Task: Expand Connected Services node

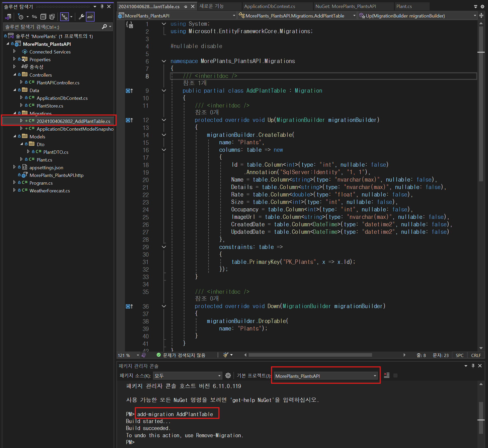Action: [x=15, y=51]
